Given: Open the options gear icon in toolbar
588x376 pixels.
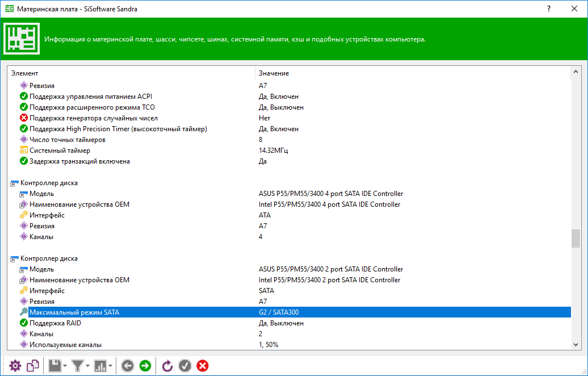Looking at the screenshot, I should click(15, 366).
